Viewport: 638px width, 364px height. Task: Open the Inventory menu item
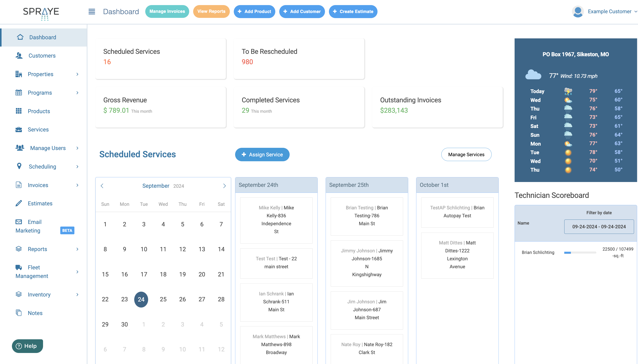(39, 295)
